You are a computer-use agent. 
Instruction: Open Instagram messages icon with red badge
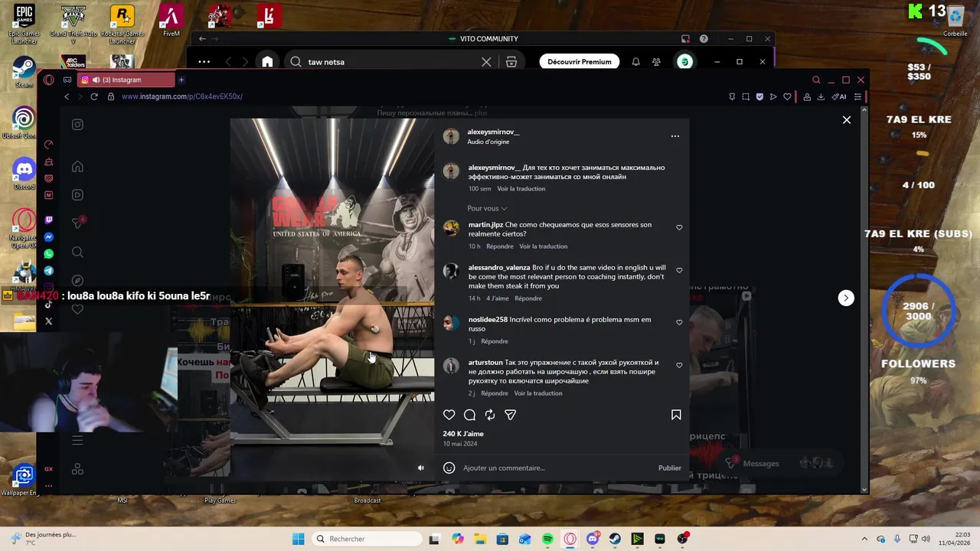[x=77, y=223]
